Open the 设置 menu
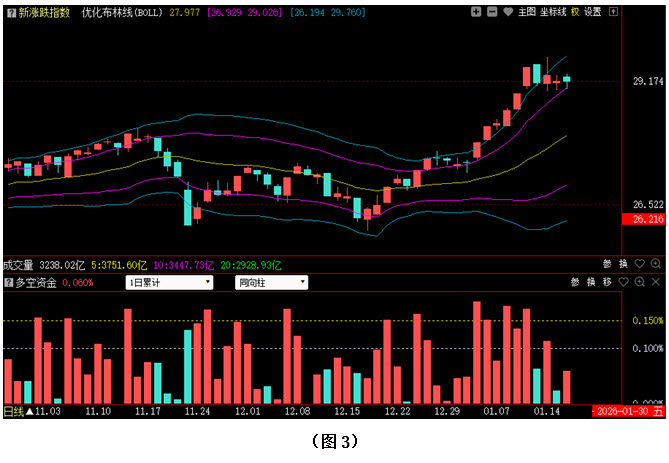This screenshot has height=463, width=669. (x=593, y=12)
